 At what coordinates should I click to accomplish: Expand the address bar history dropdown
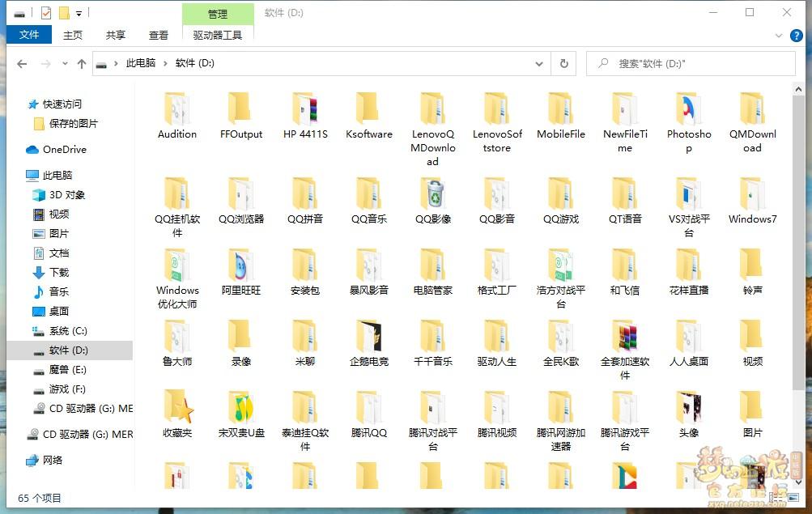coord(539,64)
